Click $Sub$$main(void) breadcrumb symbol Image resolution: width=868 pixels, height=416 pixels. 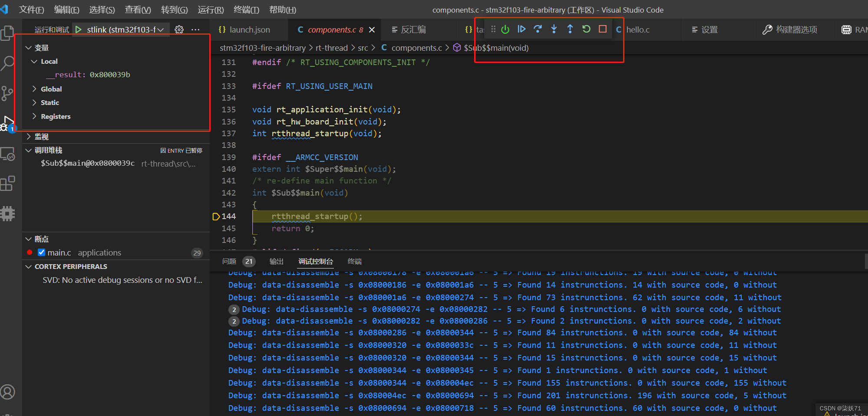coord(496,48)
